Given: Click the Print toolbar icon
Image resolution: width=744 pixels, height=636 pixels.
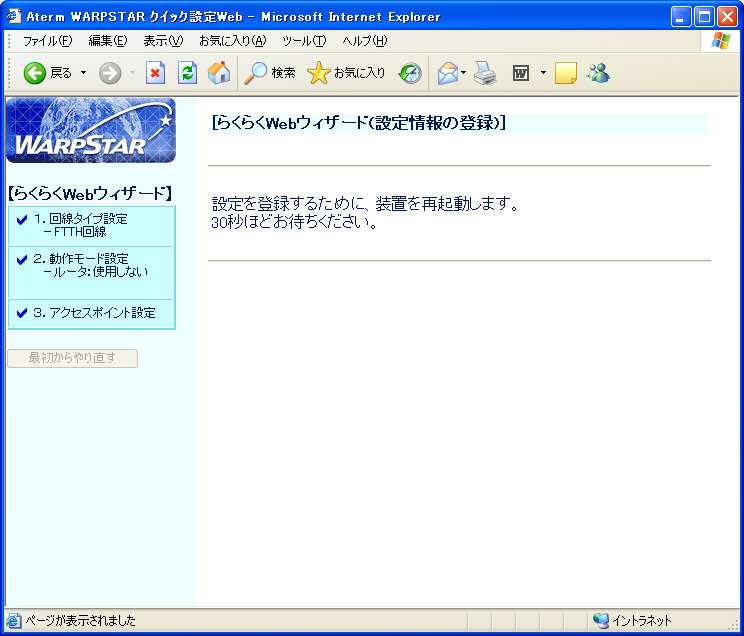Looking at the screenshot, I should 485,73.
